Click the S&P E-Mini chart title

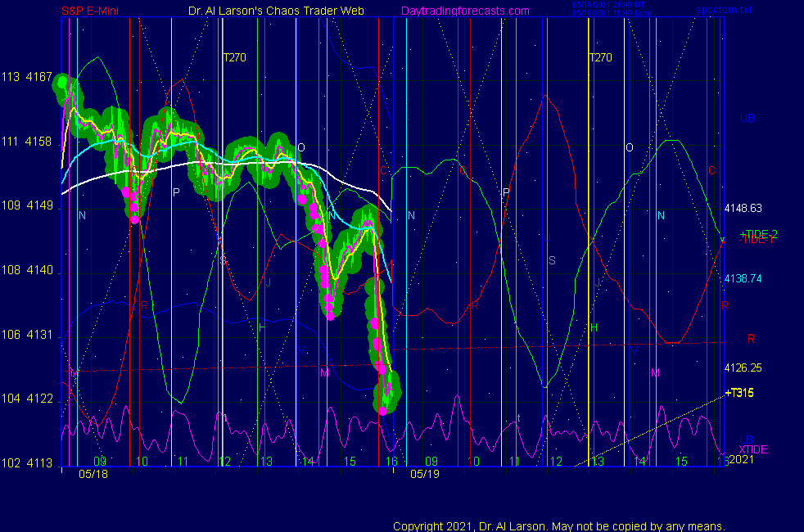pos(90,11)
